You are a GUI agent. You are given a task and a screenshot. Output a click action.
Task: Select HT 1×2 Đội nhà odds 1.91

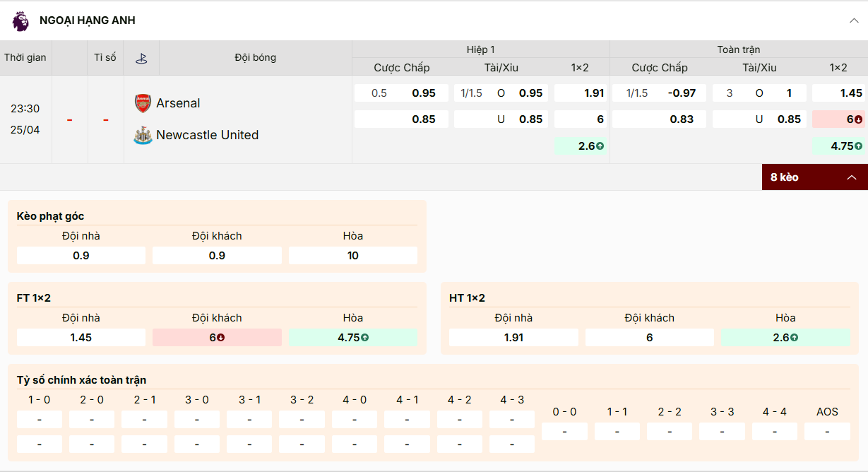pos(513,337)
